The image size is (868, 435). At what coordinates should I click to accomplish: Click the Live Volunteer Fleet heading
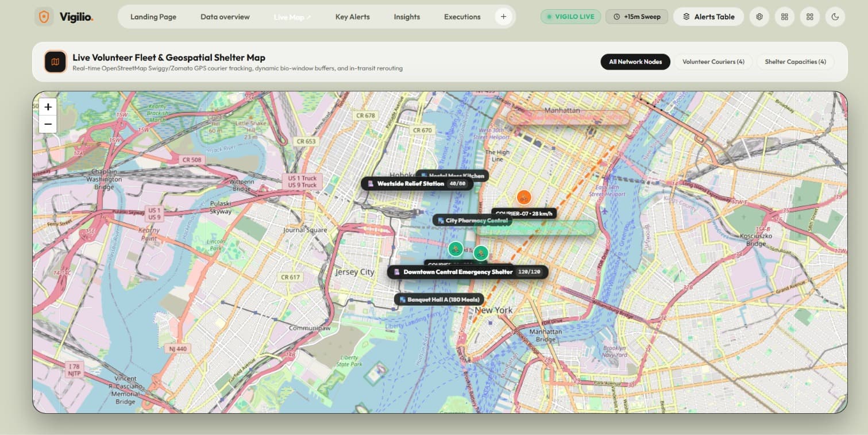169,57
